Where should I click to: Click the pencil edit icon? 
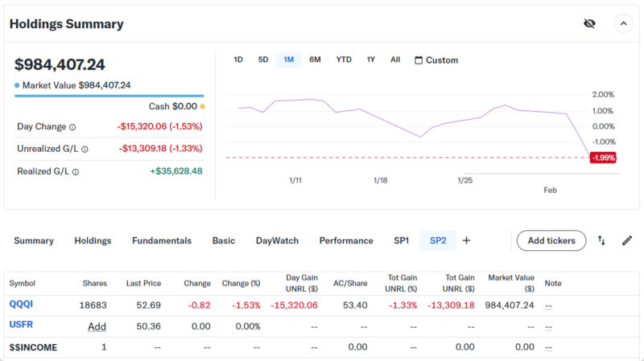[x=627, y=240]
